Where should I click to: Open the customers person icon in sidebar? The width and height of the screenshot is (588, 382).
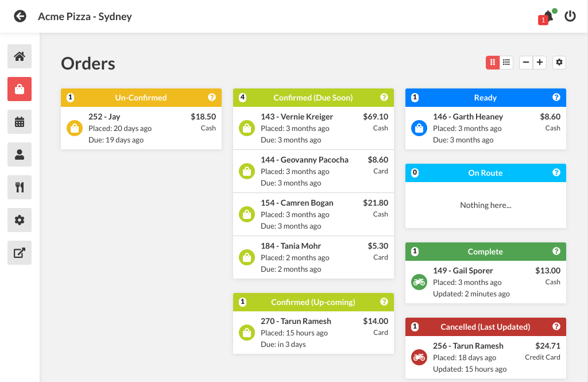20,155
